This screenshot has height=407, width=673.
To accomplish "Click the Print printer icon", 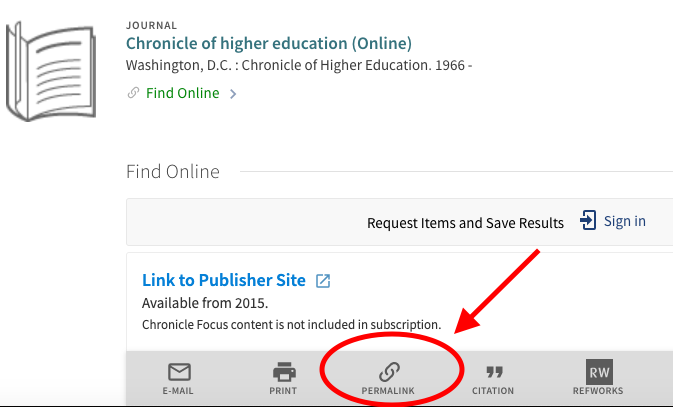I will [x=284, y=372].
